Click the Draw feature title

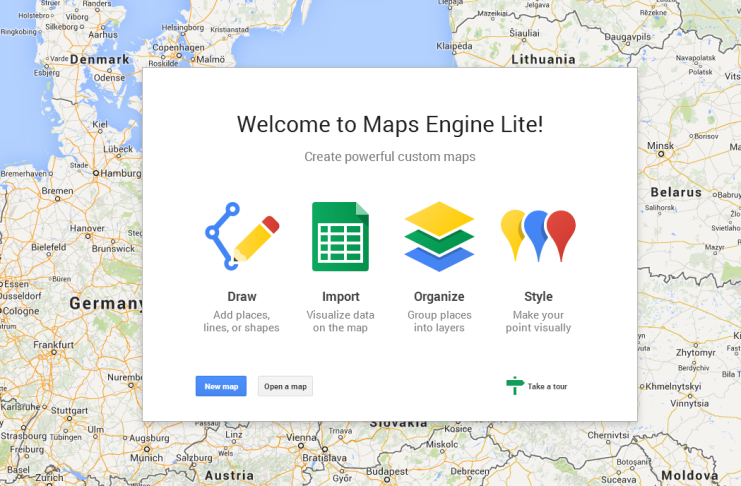242,297
